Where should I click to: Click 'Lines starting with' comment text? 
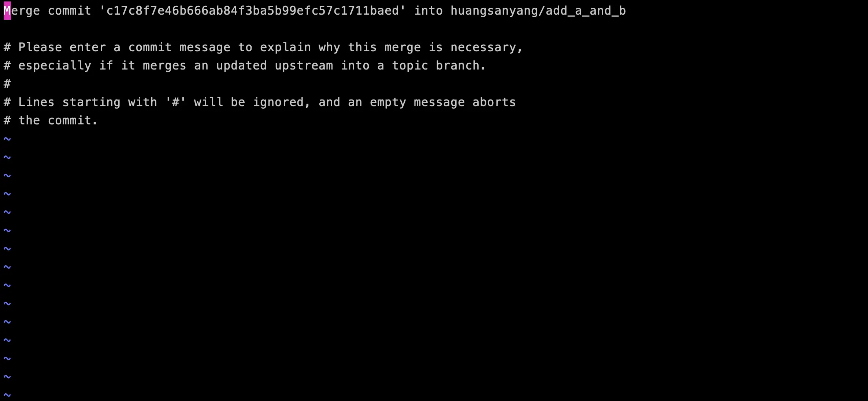(x=88, y=102)
